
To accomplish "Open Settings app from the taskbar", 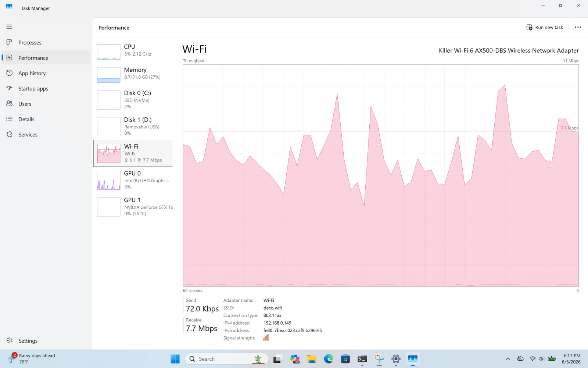I will [x=396, y=359].
